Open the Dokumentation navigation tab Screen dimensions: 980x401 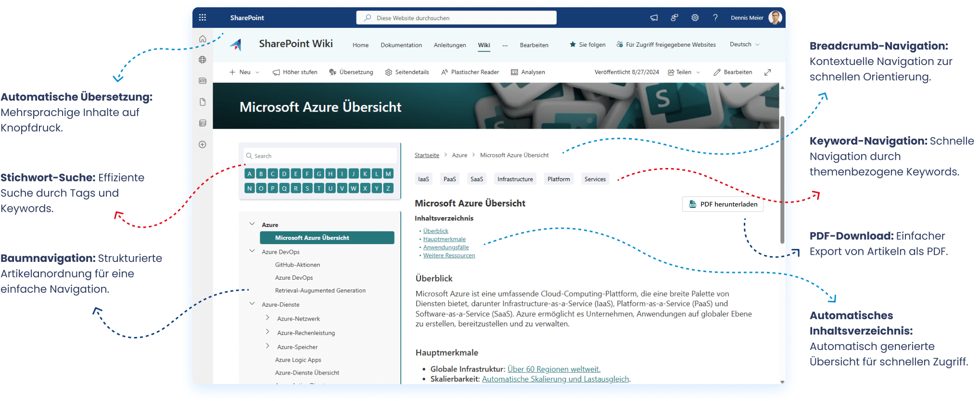click(401, 45)
